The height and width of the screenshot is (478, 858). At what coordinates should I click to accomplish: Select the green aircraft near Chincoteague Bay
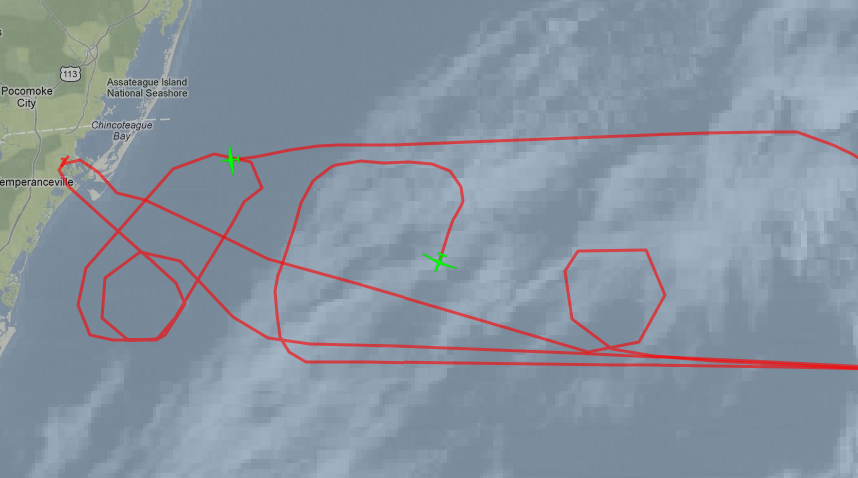tap(231, 160)
